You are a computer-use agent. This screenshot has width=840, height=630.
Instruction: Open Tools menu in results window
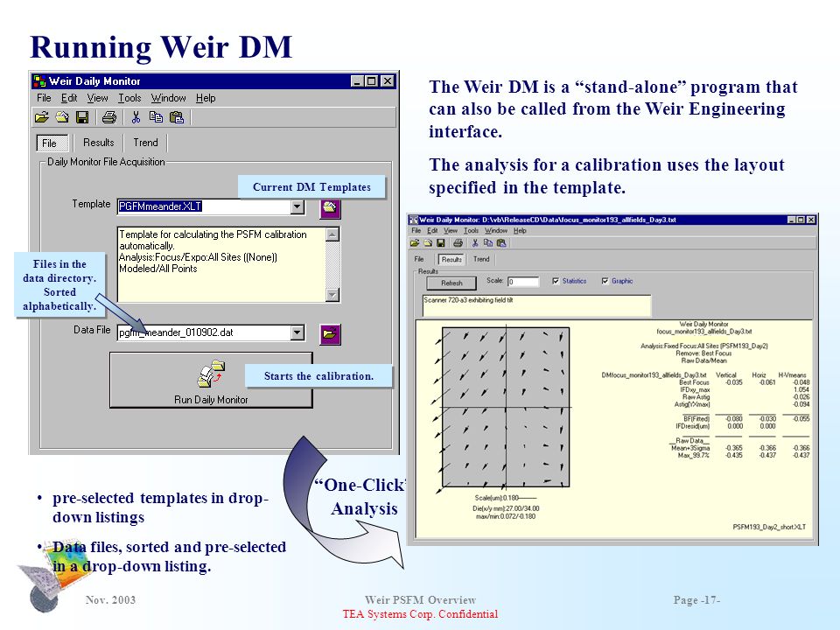(x=471, y=231)
